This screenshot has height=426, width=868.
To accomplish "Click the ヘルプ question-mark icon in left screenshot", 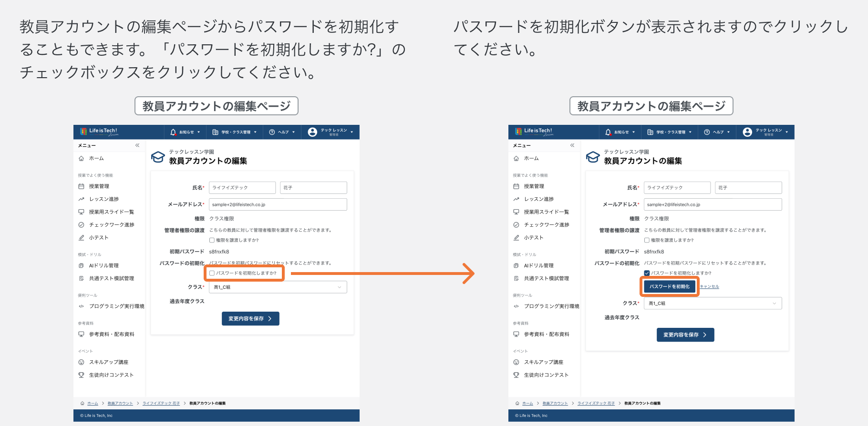I will pos(272,132).
